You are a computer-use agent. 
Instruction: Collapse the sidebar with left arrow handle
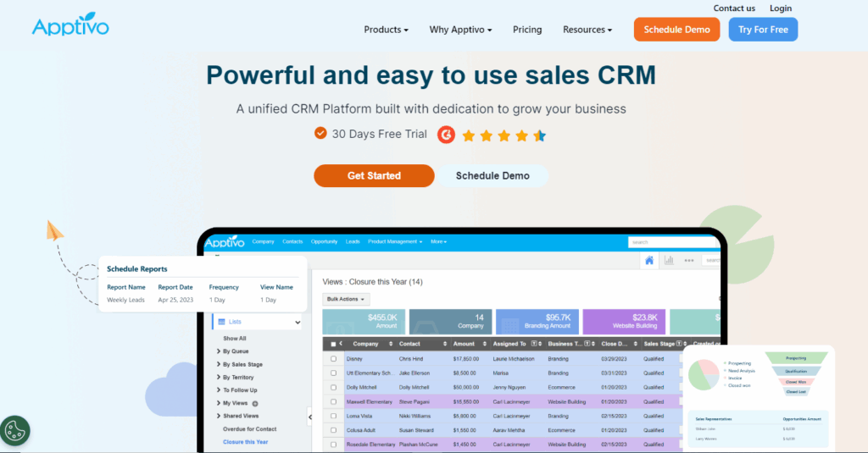tap(310, 417)
